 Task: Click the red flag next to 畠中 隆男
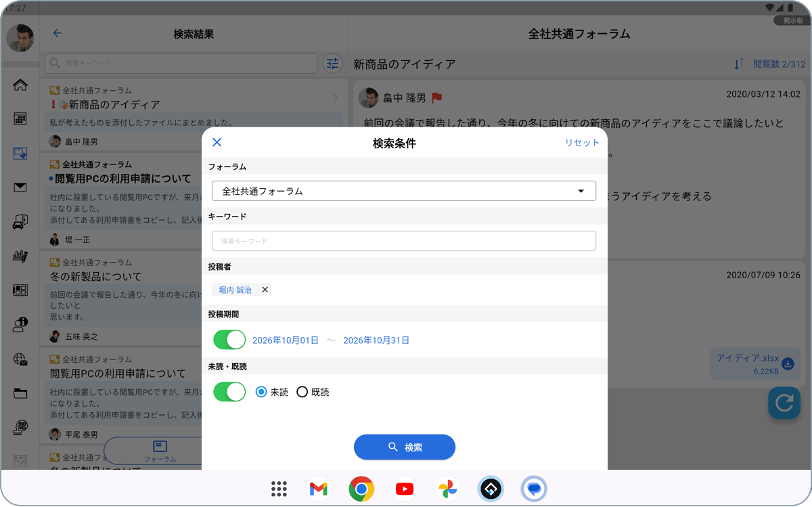(x=436, y=98)
